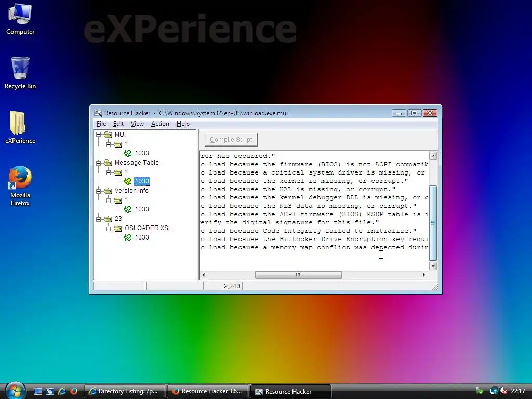Click the MUI folder icon
The width and height of the screenshot is (532, 399).
coord(108,135)
